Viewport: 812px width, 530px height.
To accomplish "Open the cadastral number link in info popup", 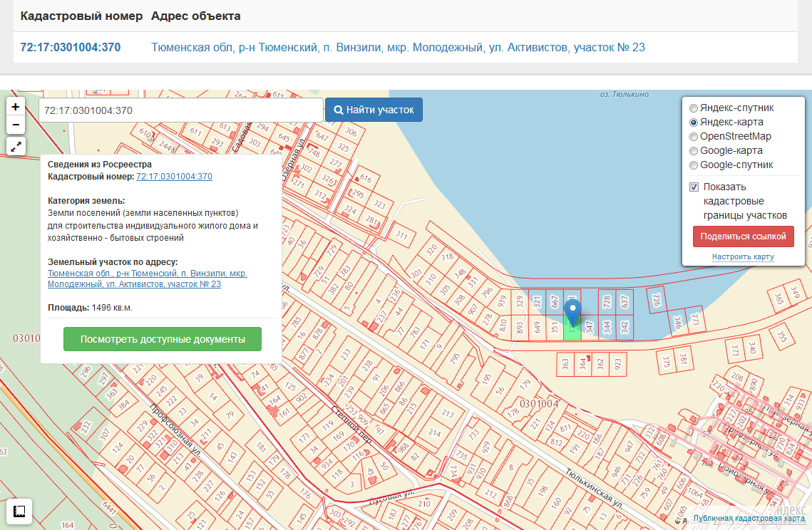I will [174, 177].
